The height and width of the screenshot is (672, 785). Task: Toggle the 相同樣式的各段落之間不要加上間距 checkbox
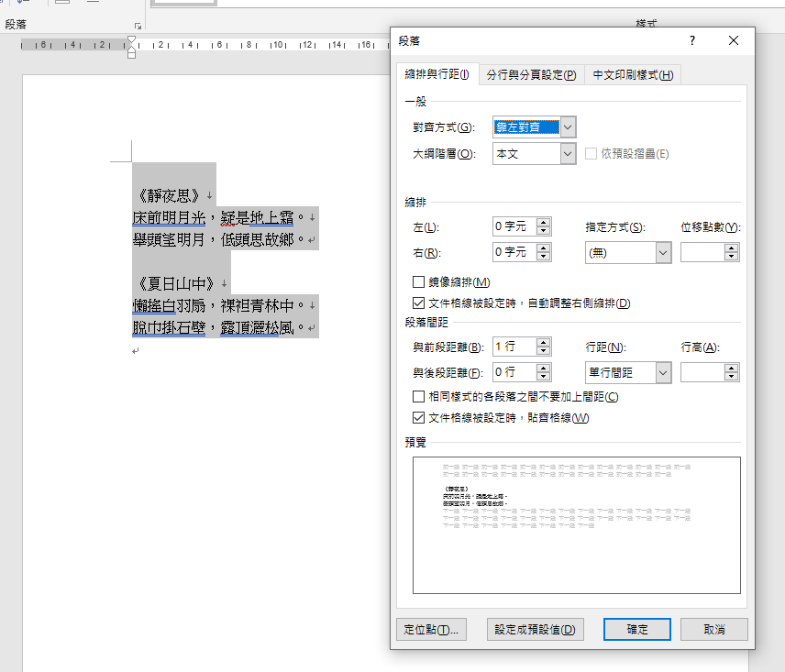pos(419,397)
